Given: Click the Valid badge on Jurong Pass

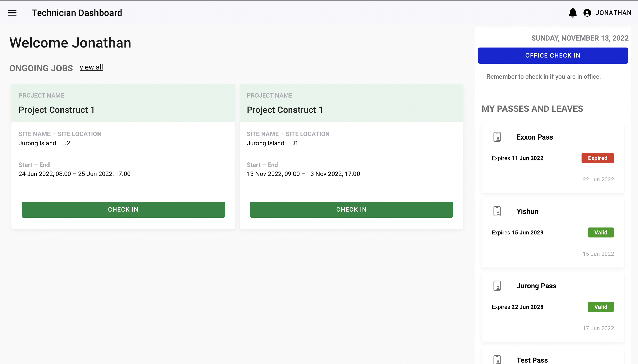Looking at the screenshot, I should (x=600, y=307).
